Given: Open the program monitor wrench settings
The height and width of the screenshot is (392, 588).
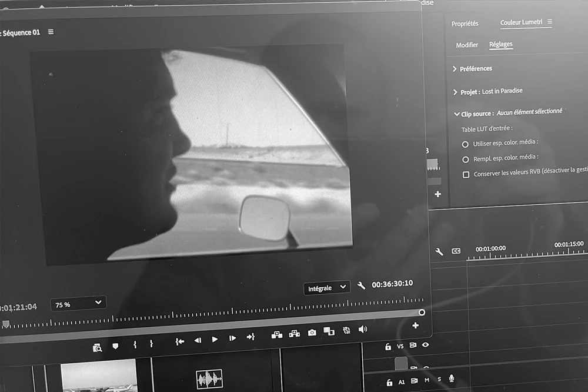Looking at the screenshot, I should pyautogui.click(x=361, y=285).
